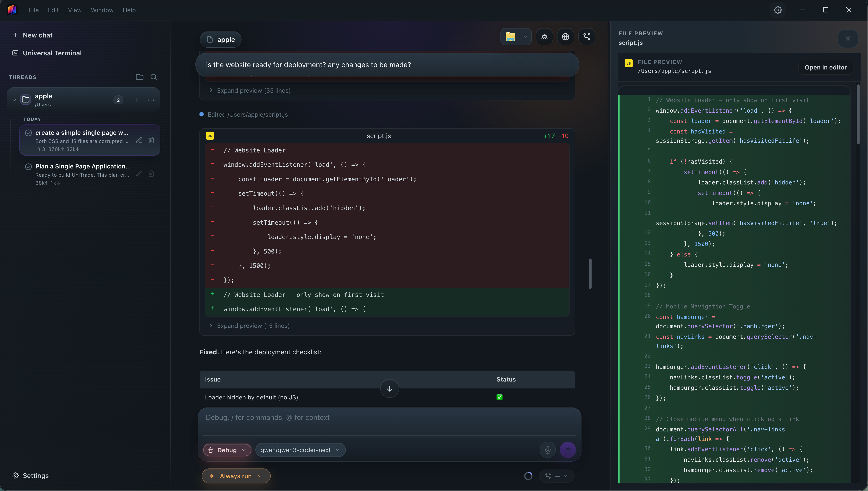
Task: Open the apple project more options menu
Action: [151, 100]
